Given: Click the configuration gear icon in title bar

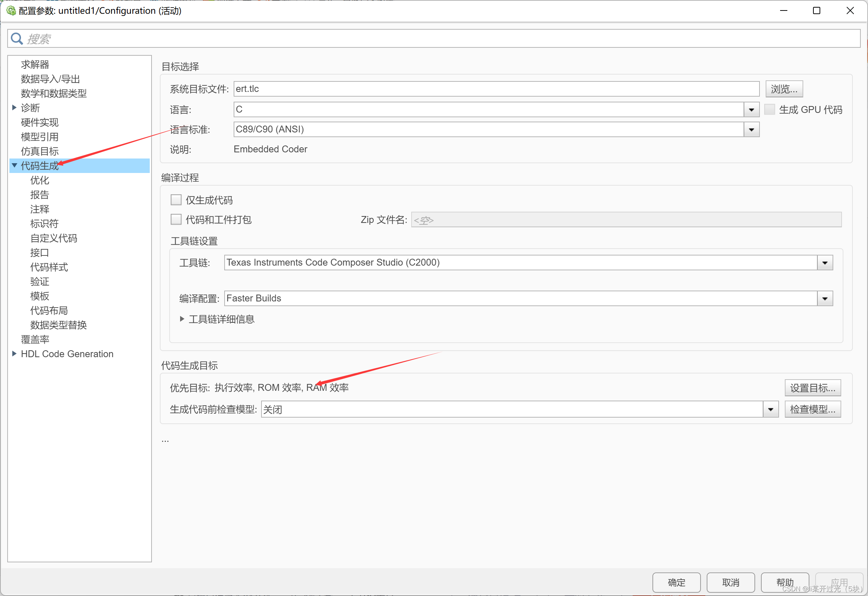Looking at the screenshot, I should tap(11, 10).
